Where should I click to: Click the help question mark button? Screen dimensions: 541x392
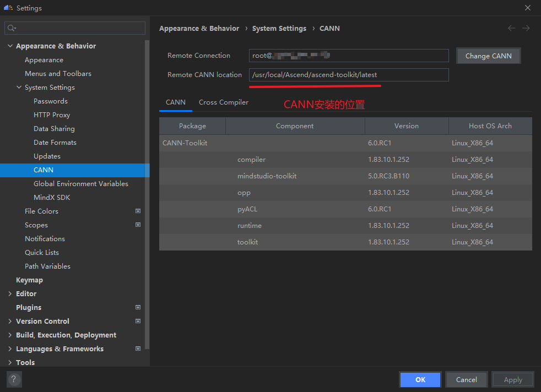[14, 379]
